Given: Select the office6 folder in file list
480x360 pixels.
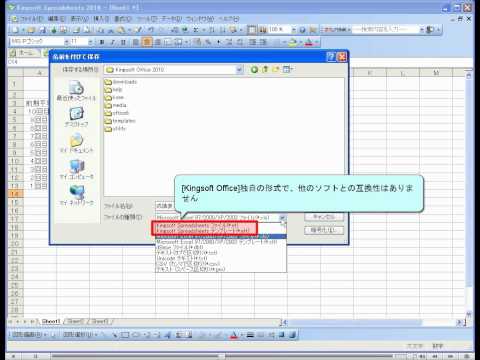Looking at the screenshot, I should (x=117, y=113).
